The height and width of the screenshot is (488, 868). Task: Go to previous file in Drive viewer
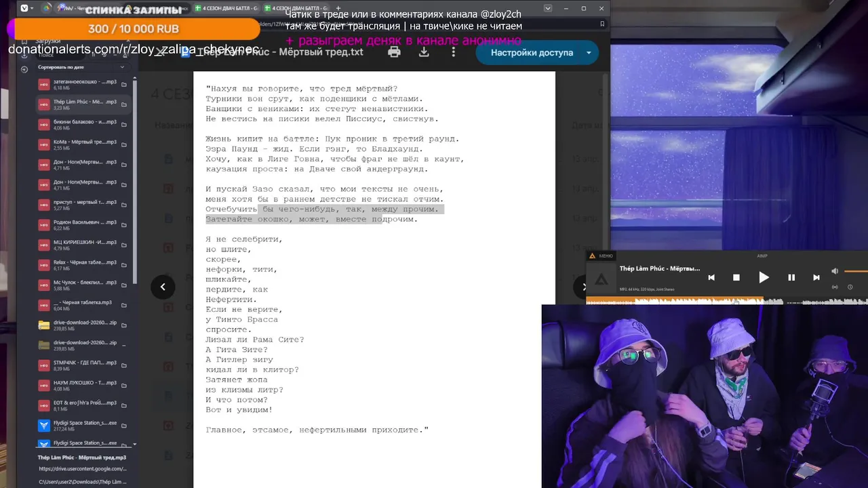(x=163, y=287)
